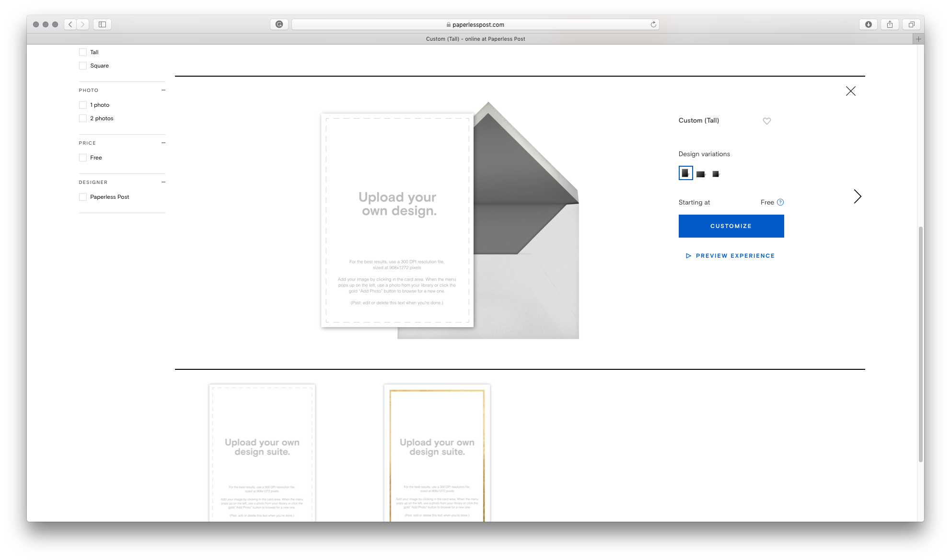Tick the Free price checkbox
This screenshot has width=951, height=560.
pyautogui.click(x=83, y=158)
